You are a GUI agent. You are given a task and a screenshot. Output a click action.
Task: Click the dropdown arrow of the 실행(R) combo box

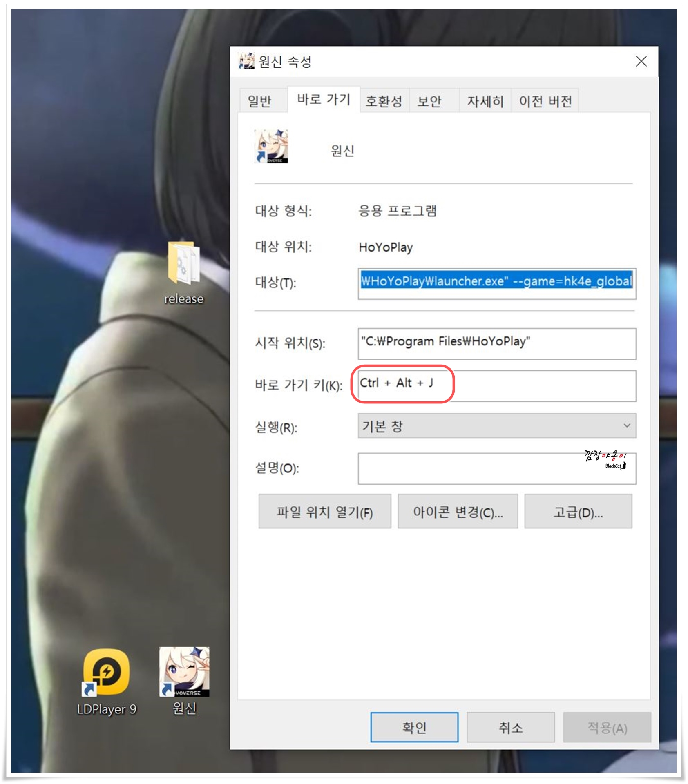click(x=627, y=425)
